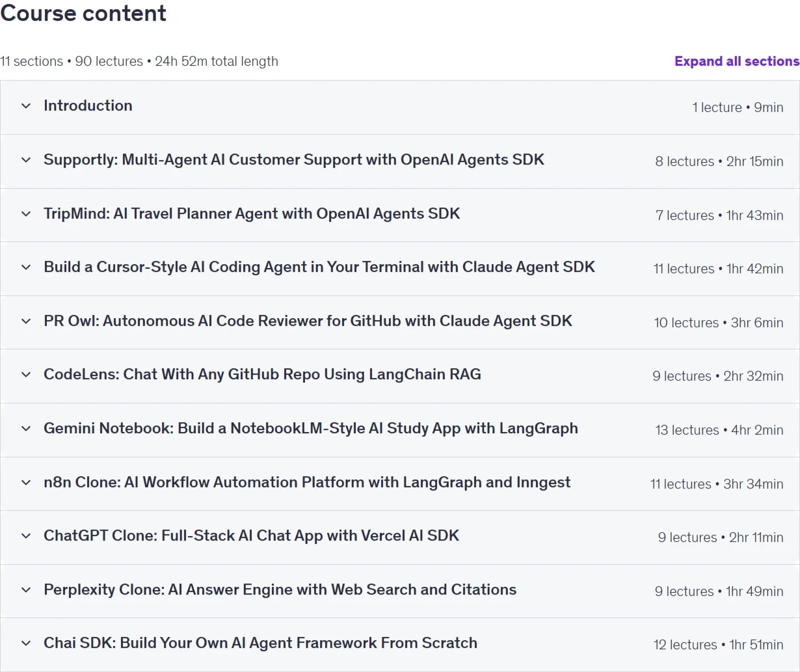Viewport: 800px width, 672px height.
Task: Expand chevron beside Supportly section
Action: tap(26, 160)
